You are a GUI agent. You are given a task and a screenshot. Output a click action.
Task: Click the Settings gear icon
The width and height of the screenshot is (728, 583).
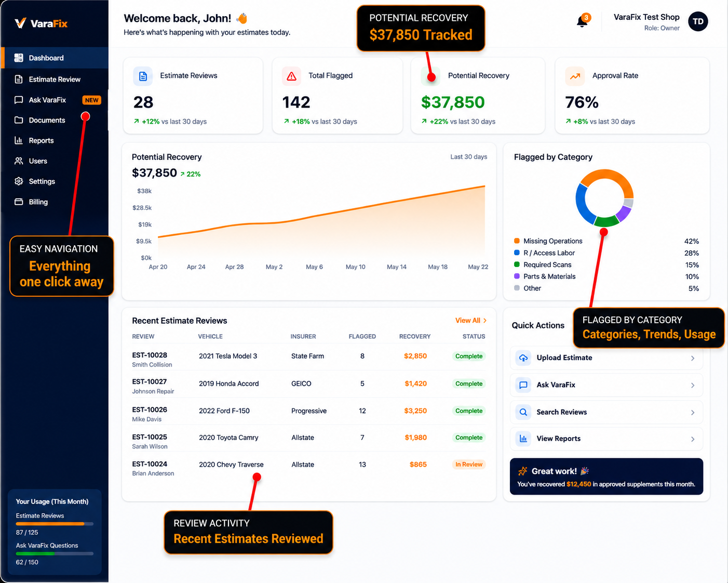point(19,181)
